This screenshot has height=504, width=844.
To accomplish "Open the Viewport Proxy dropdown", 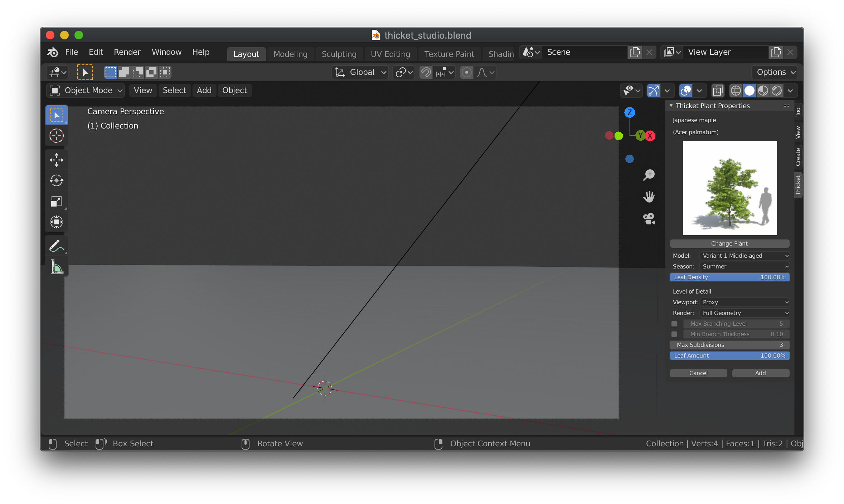I will (x=744, y=302).
